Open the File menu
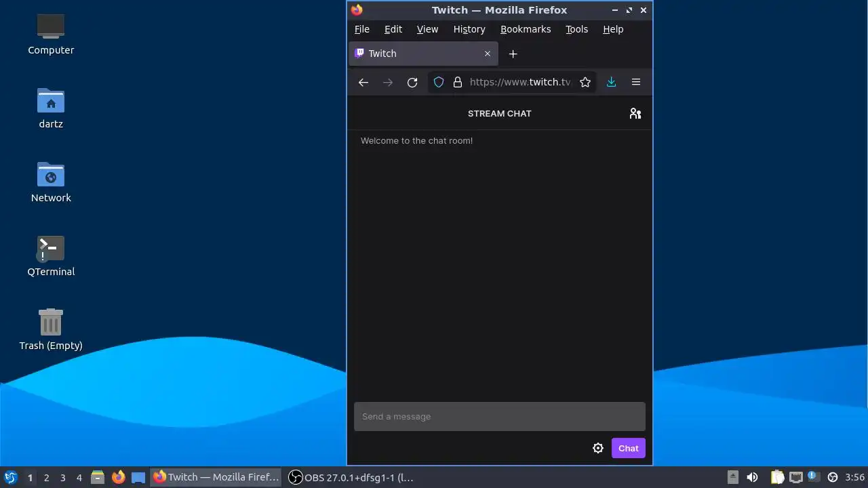This screenshot has width=868, height=488. click(362, 29)
